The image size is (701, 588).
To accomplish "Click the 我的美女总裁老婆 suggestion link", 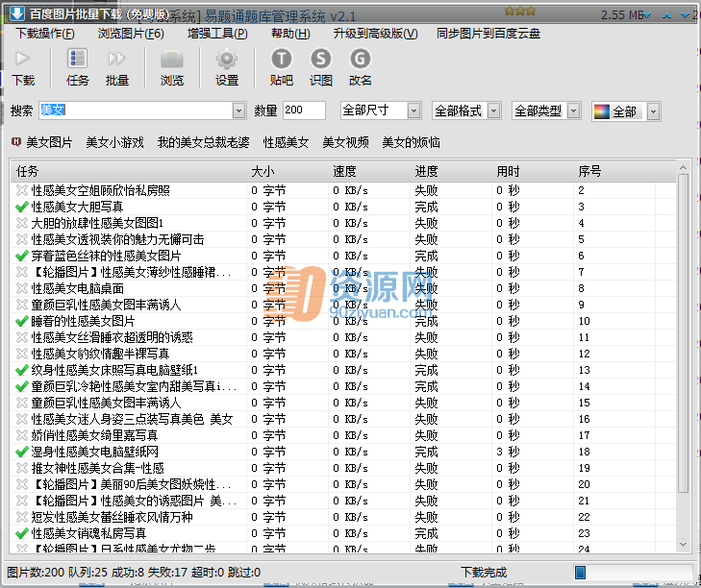I will point(204,142).
